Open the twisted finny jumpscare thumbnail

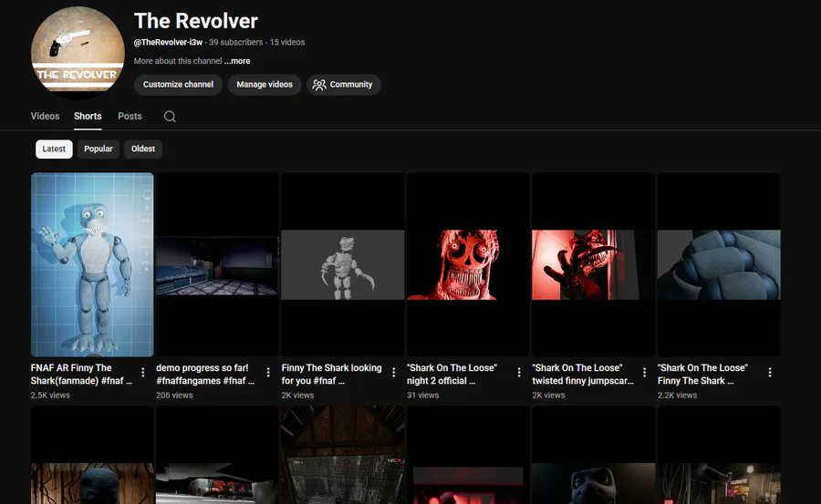click(x=593, y=264)
